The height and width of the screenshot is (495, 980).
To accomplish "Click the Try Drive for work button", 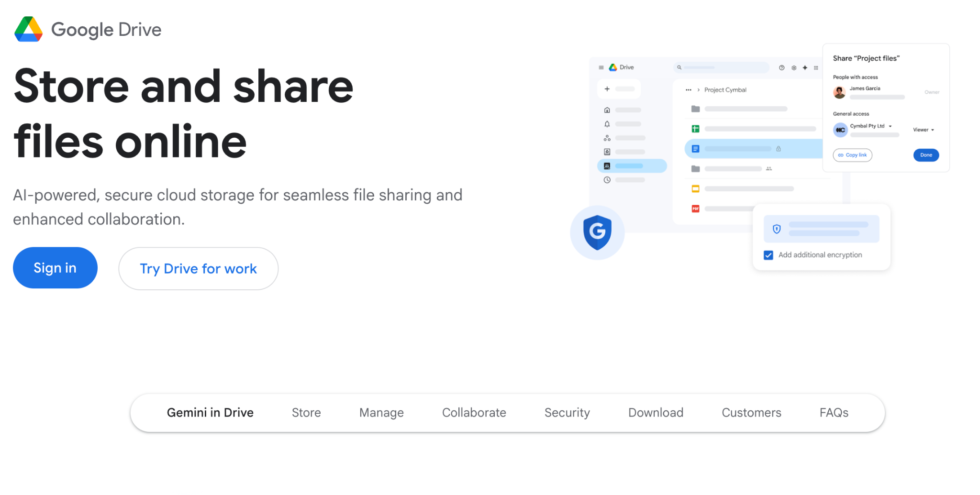I will click(199, 269).
